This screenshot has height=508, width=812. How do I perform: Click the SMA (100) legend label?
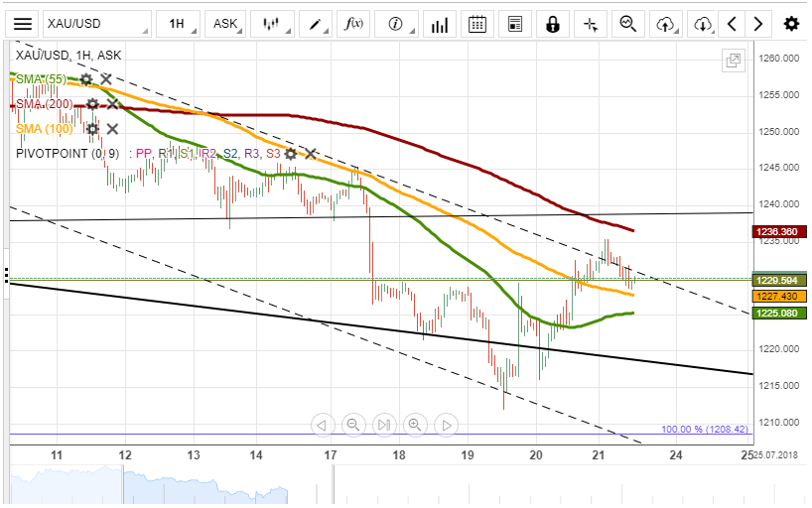44,128
